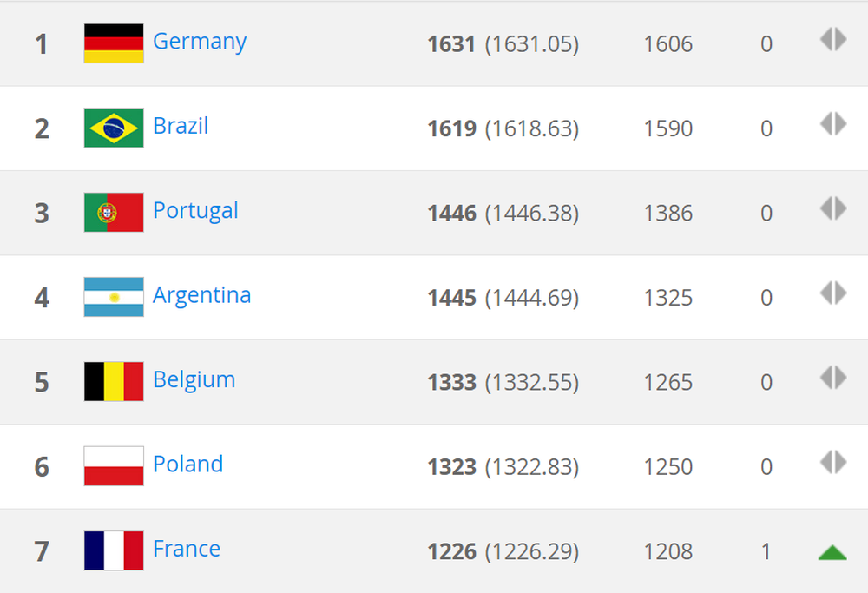Click the France flag icon

[x=114, y=550]
